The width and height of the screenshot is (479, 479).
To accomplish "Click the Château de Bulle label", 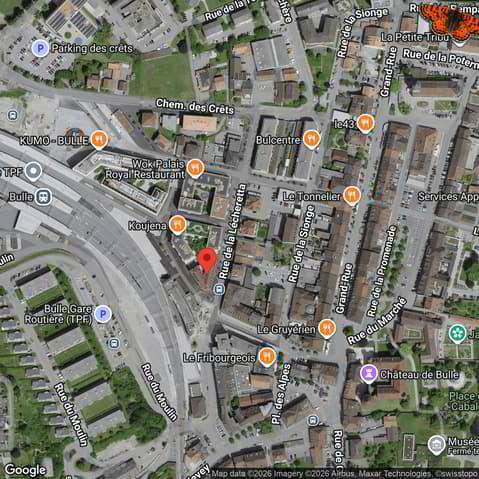I will point(419,375).
